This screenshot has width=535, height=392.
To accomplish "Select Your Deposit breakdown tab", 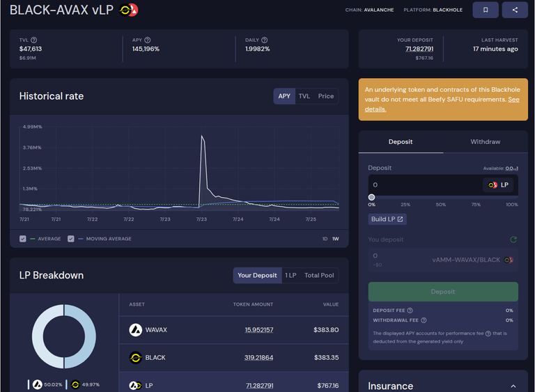I will coord(257,275).
